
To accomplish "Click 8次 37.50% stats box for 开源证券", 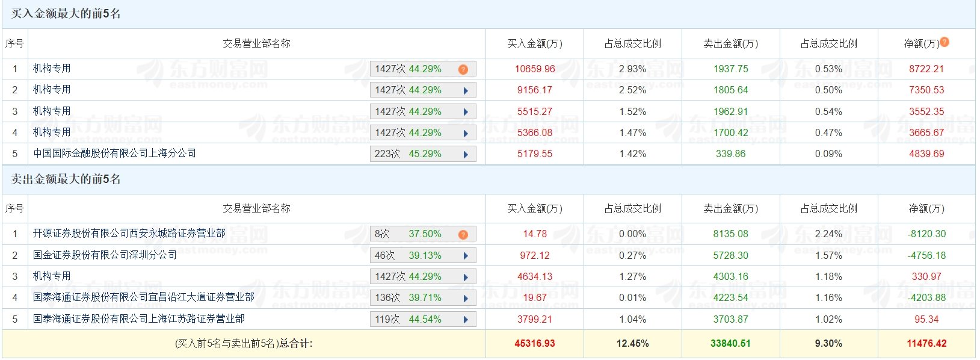I will (423, 234).
